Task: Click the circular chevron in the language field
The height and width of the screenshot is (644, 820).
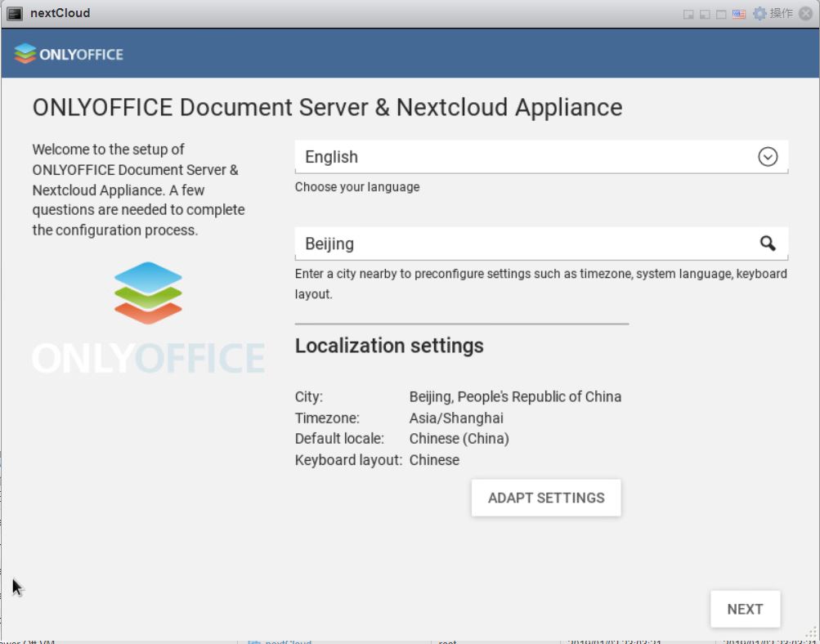Action: point(767,157)
